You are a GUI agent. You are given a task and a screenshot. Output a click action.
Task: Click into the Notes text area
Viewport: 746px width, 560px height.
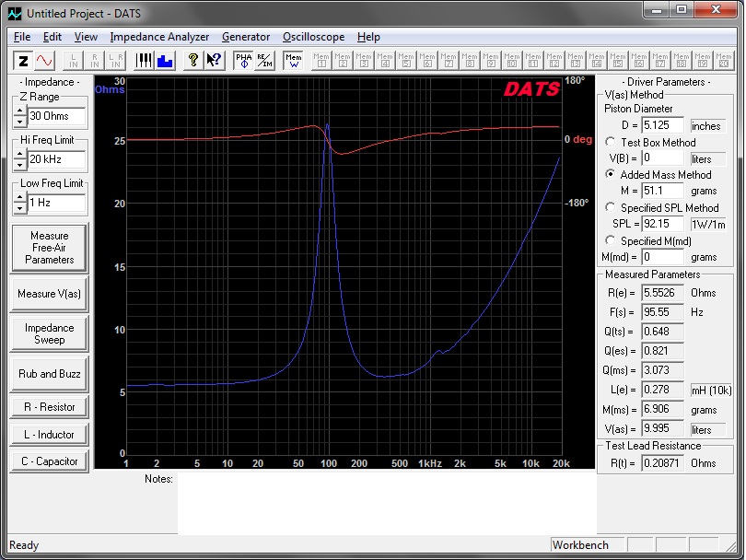click(x=387, y=504)
